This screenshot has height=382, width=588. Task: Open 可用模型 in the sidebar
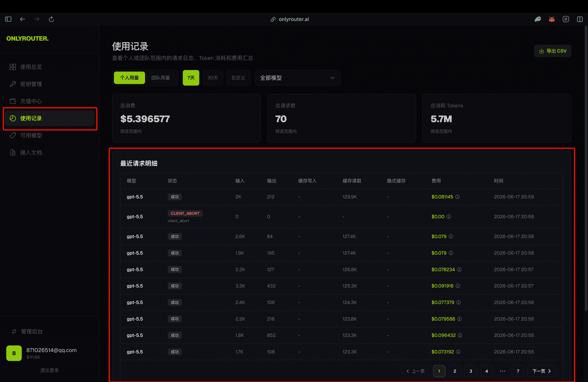click(x=49, y=135)
